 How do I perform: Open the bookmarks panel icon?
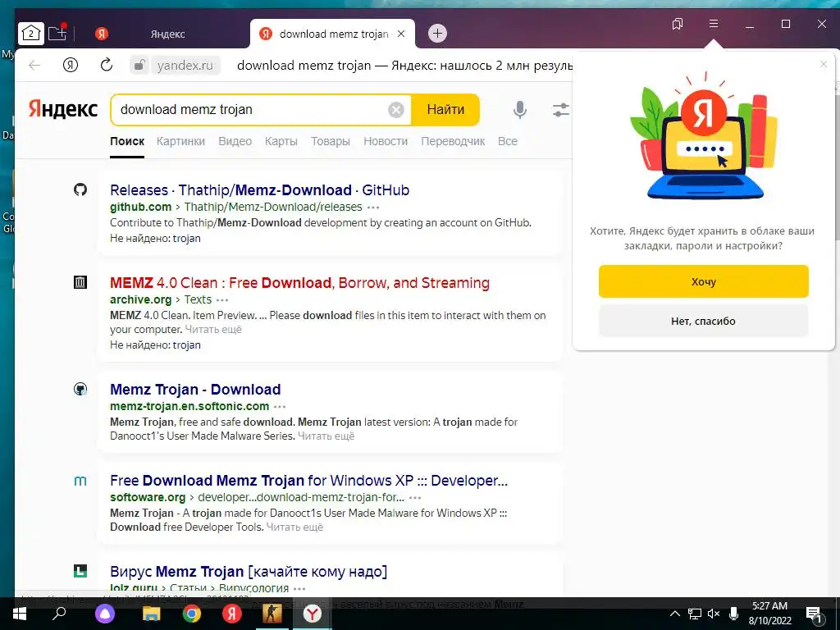point(677,24)
